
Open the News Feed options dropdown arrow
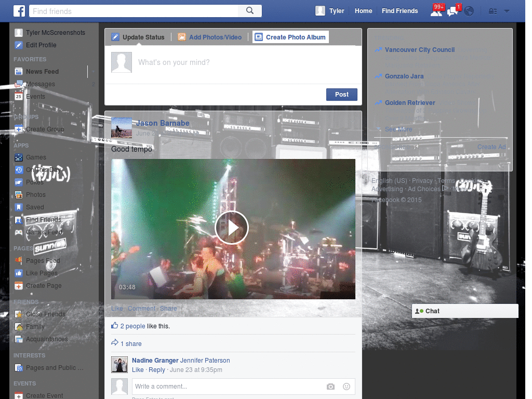tap(94, 72)
